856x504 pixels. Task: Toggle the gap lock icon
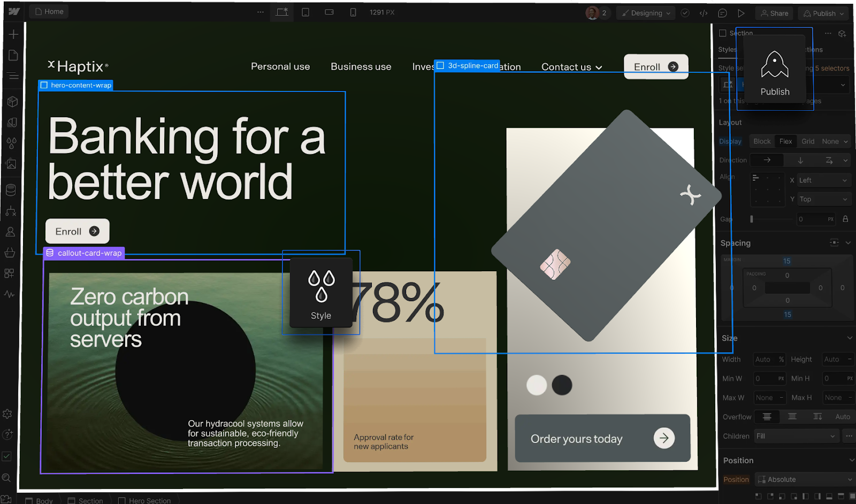point(845,219)
